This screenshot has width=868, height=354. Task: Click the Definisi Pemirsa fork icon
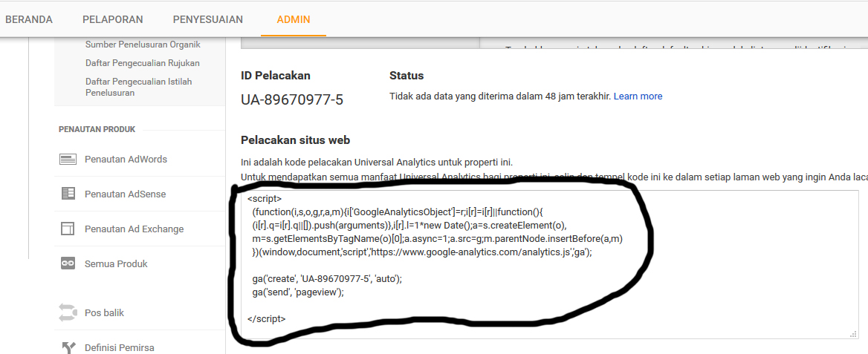68,347
